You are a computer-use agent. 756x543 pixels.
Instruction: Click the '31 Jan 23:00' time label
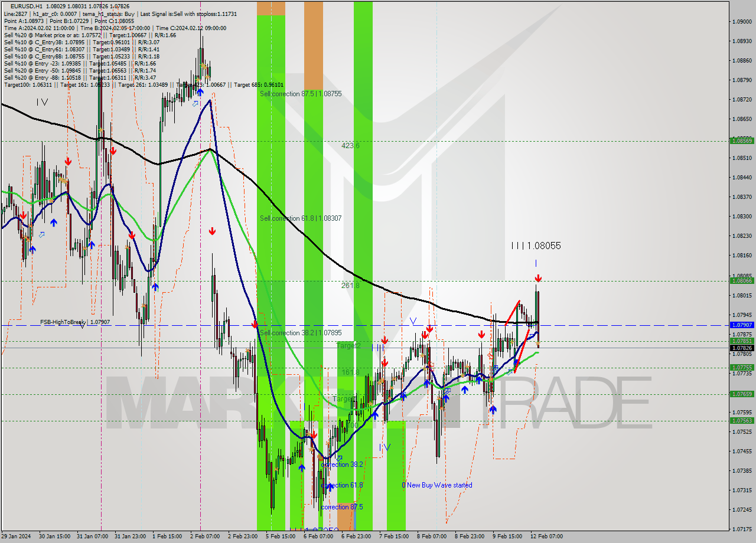(x=129, y=537)
